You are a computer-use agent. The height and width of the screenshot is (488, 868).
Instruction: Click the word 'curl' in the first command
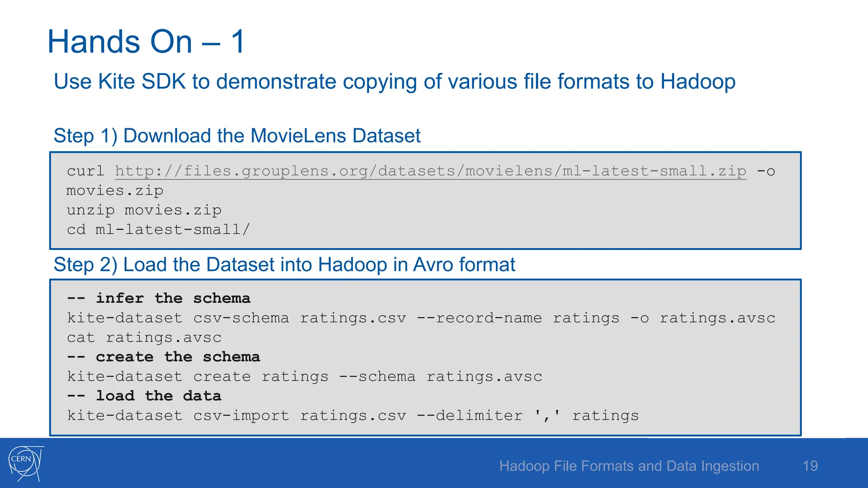click(x=85, y=171)
